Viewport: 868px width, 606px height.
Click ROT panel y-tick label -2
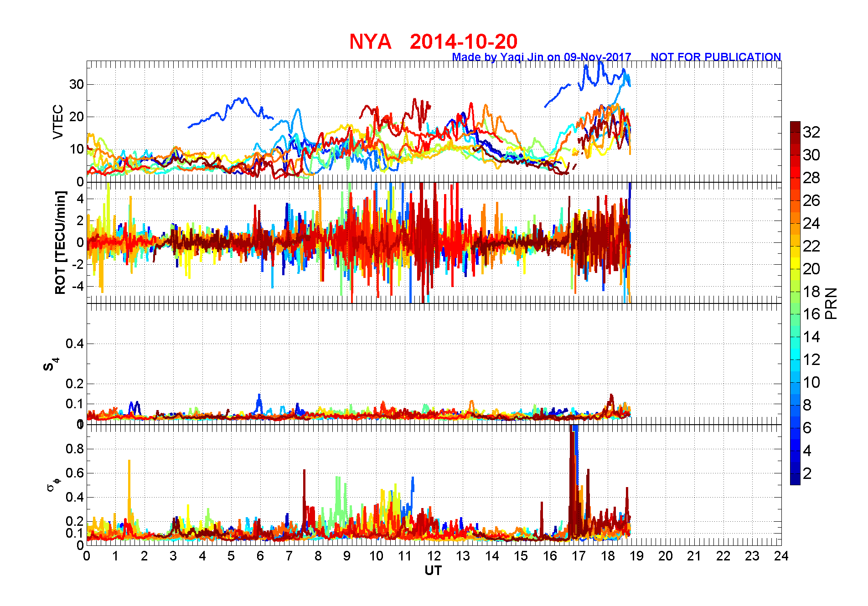pos(78,264)
